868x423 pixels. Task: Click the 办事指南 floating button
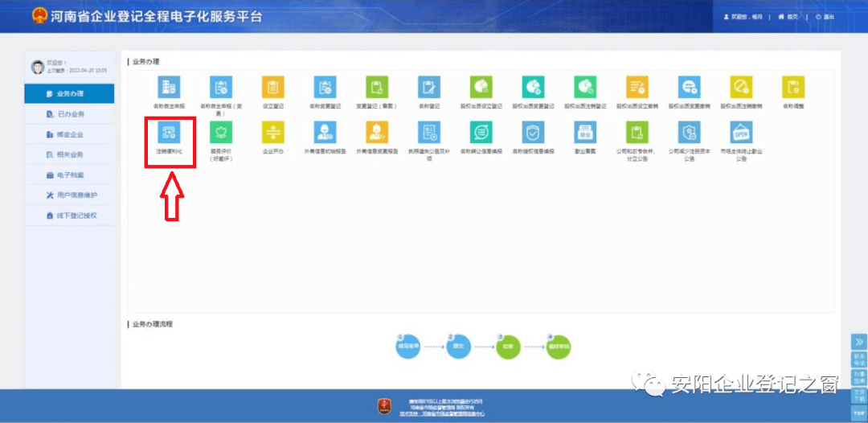pos(859,378)
